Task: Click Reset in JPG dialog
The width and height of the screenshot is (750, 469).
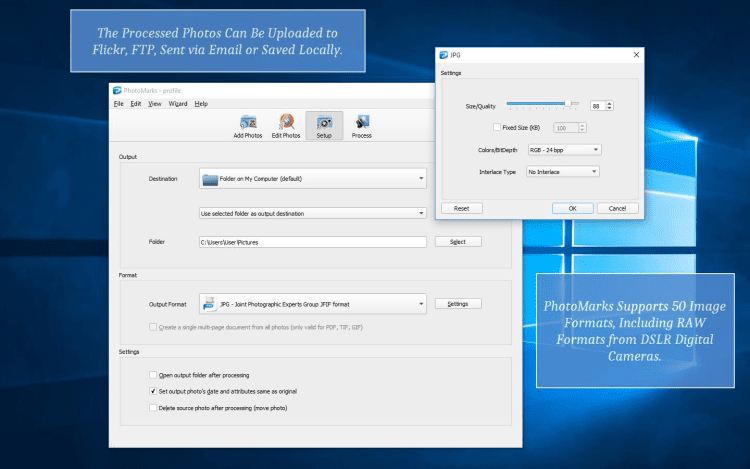Action: [x=462, y=208]
